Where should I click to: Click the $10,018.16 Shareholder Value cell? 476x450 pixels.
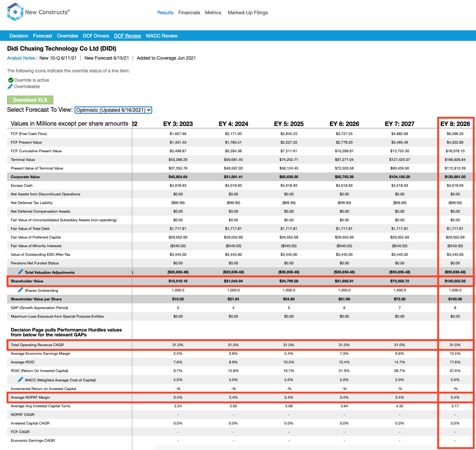(x=178, y=281)
